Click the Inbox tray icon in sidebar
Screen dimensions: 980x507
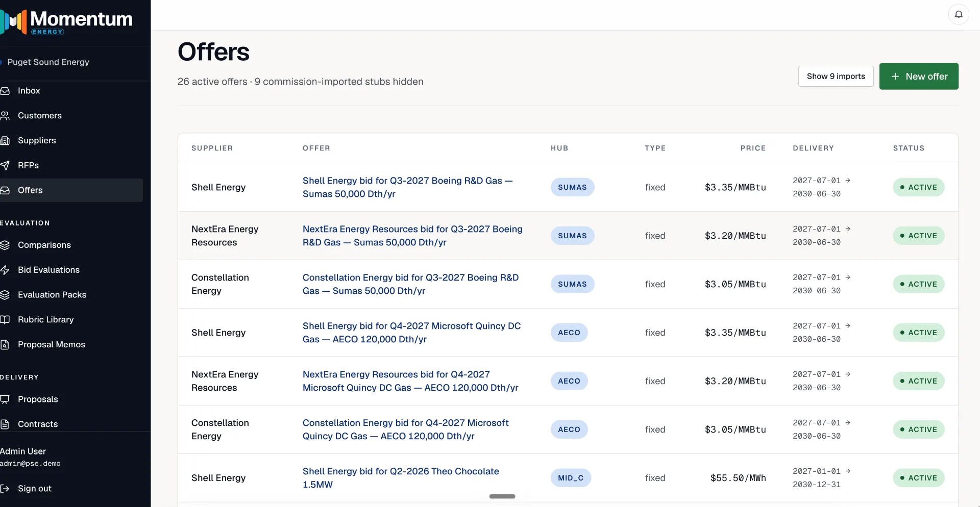pyautogui.click(x=5, y=91)
